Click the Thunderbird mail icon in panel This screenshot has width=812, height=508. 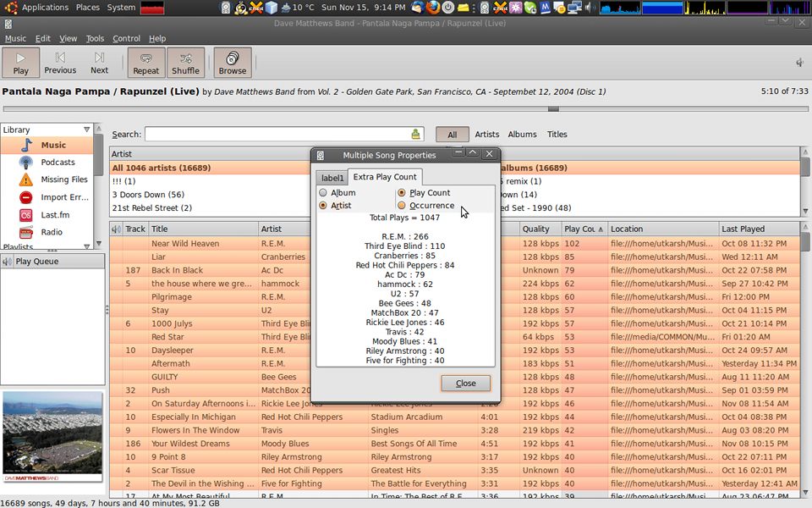418,8
